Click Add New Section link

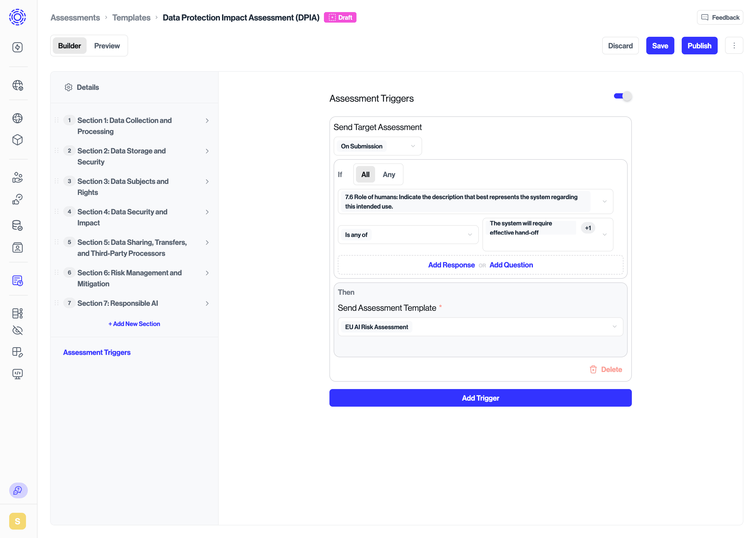(134, 324)
